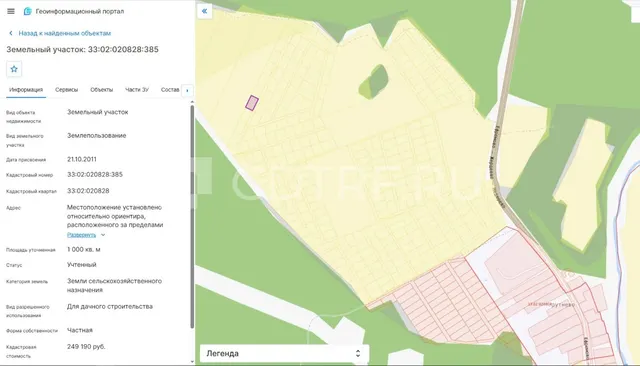Select the highlighted purple parcel on the map
640x366 pixels.
252,103
